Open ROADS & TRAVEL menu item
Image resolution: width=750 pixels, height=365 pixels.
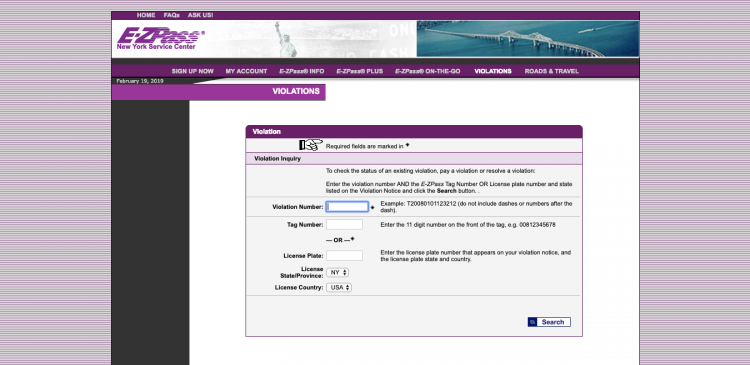tap(551, 71)
